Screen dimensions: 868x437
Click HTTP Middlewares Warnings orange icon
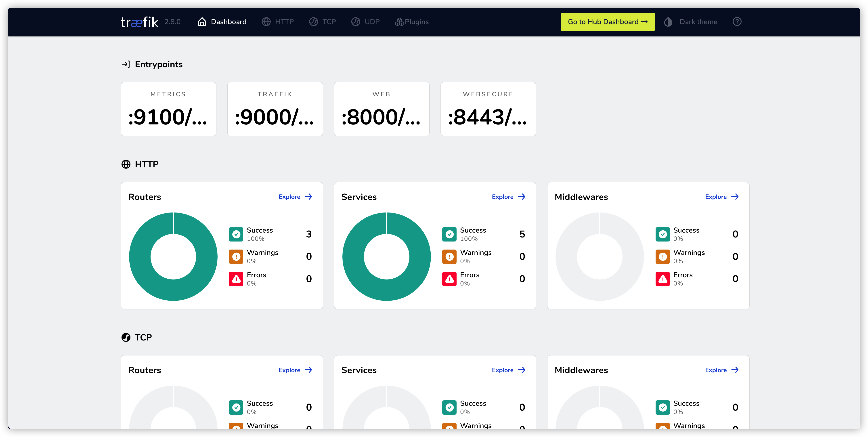(663, 256)
